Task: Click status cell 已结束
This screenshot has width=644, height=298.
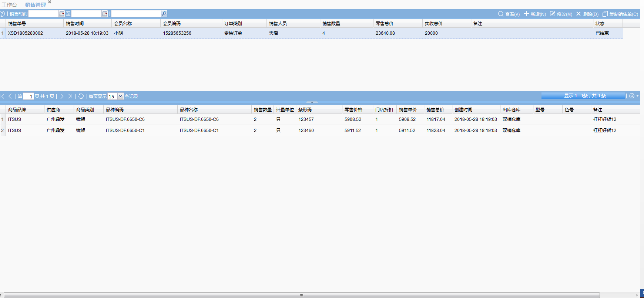Action: pos(602,33)
